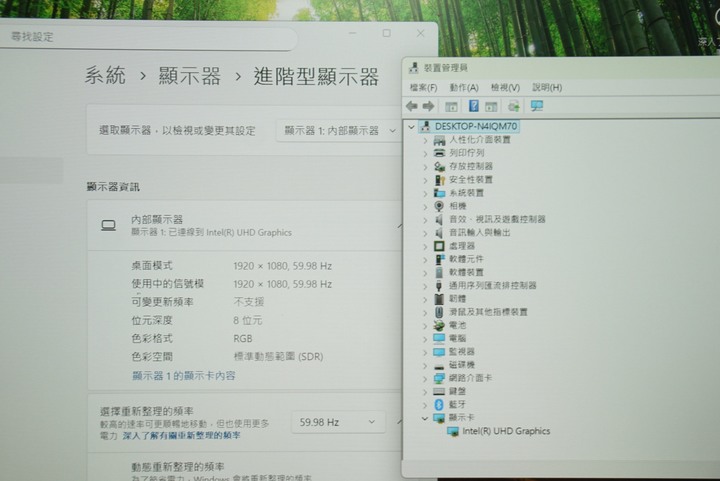This screenshot has height=481, width=720.
Task: Select the 顯示卡 category label
Action: coord(461,418)
